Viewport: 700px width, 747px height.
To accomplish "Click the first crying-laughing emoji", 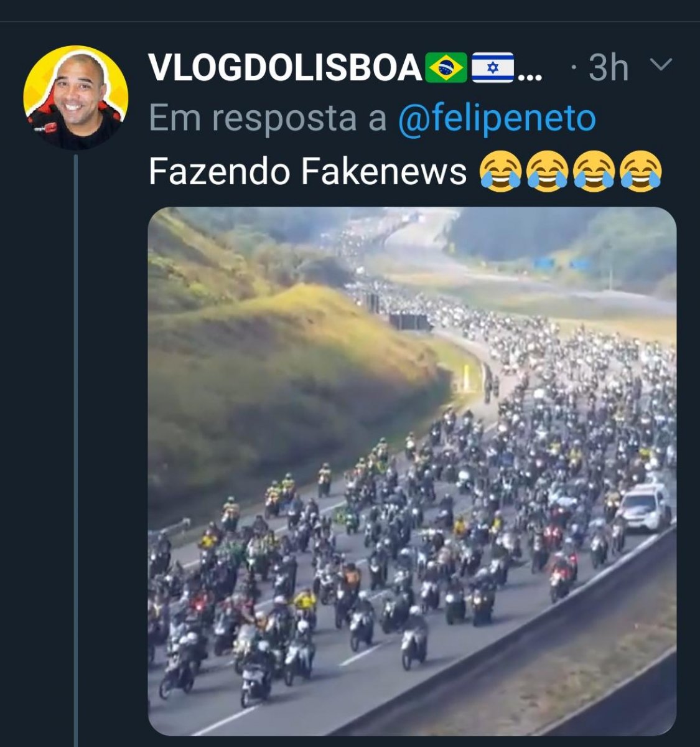I will click(501, 171).
